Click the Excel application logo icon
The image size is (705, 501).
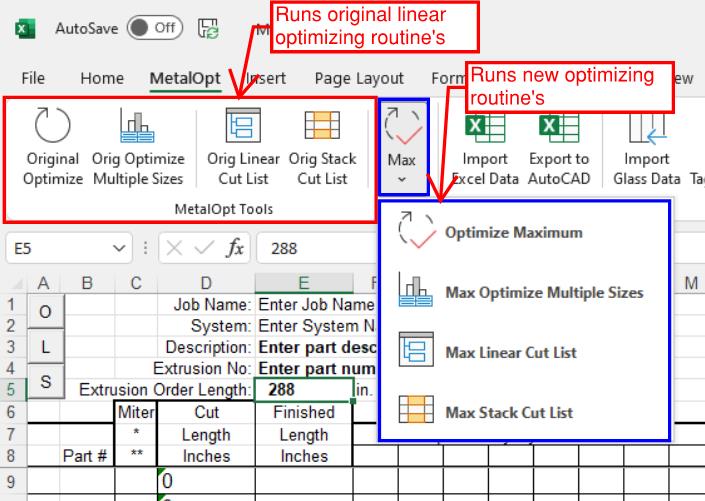(x=25, y=29)
